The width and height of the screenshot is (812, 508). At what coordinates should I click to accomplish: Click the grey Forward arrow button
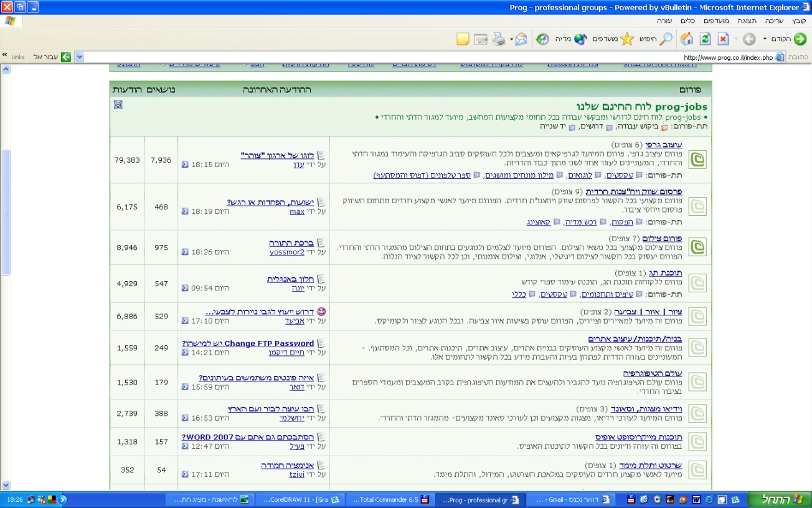pyautogui.click(x=749, y=39)
